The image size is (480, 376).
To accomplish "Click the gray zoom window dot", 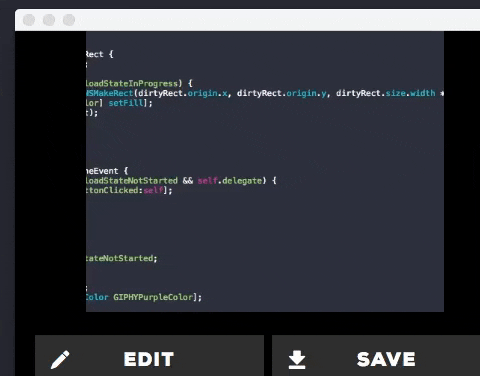I will tap(69, 20).
